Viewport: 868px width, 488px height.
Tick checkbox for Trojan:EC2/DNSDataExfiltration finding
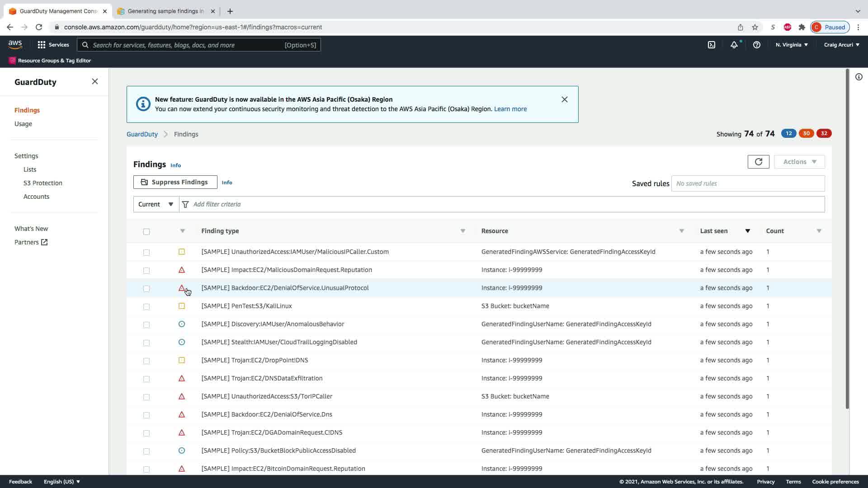click(146, 379)
